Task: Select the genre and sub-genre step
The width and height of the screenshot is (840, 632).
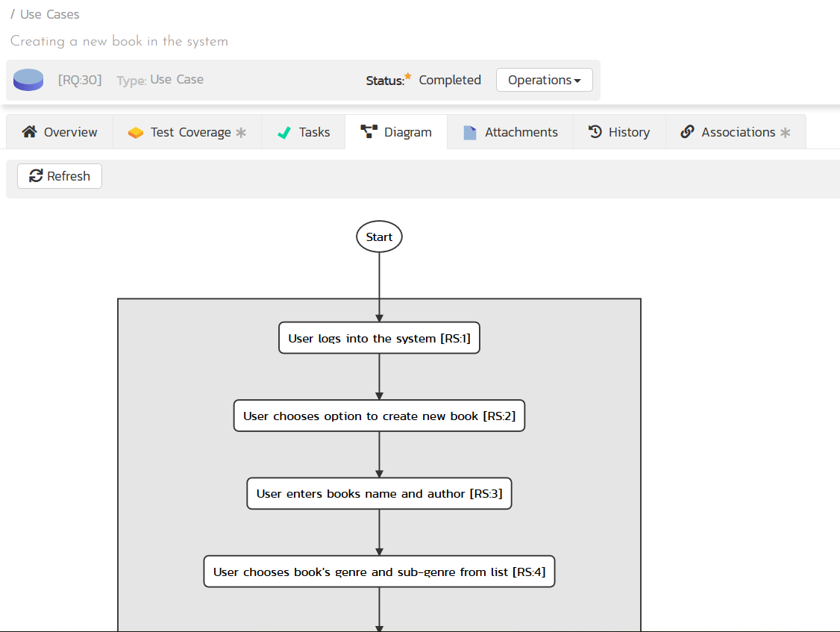Action: pos(379,572)
